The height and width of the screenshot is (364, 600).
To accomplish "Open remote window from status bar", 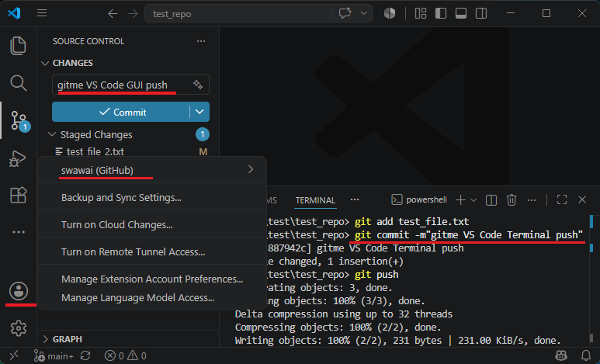I will click(14, 356).
